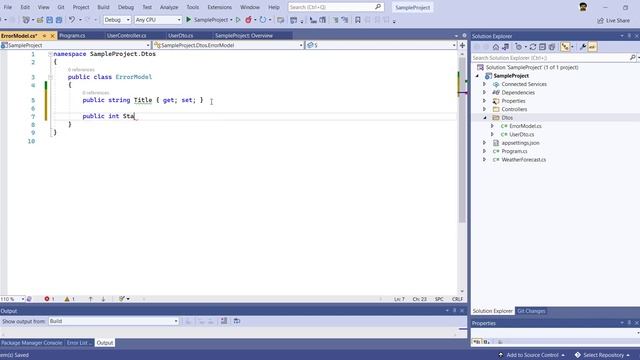Click the restart circular arrow icon
This screenshot has width=640, height=360.
click(x=263, y=20)
